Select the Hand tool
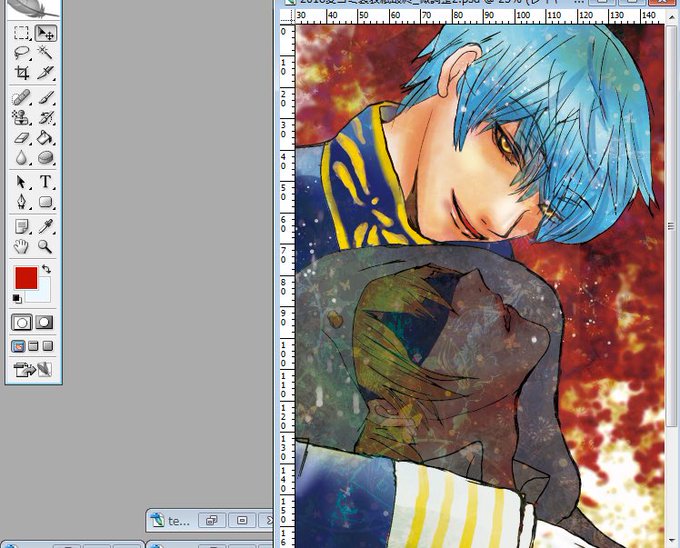 coord(21,246)
